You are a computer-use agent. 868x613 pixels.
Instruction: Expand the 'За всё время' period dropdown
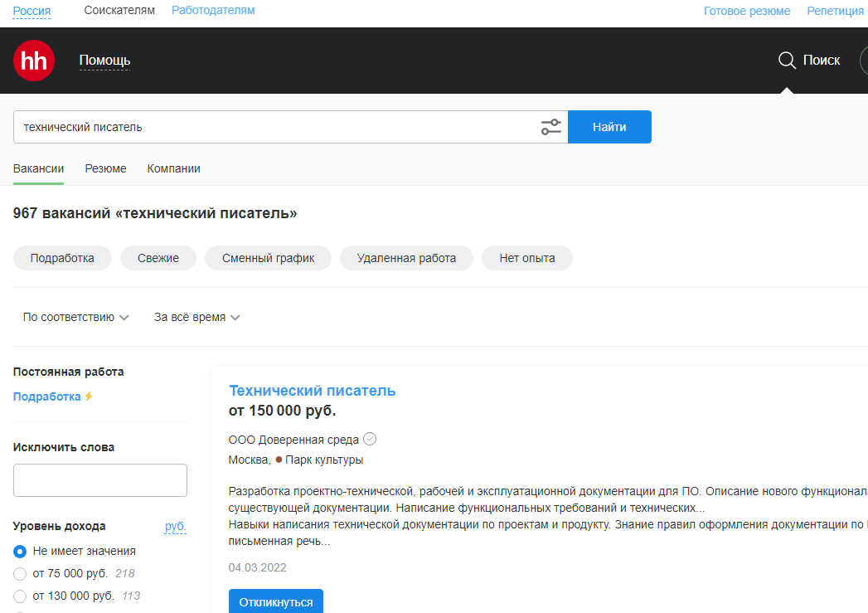pyautogui.click(x=196, y=317)
